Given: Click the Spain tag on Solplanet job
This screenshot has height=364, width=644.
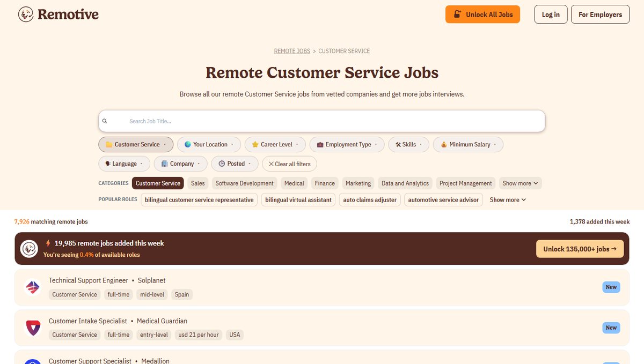Looking at the screenshot, I should coord(182,294).
